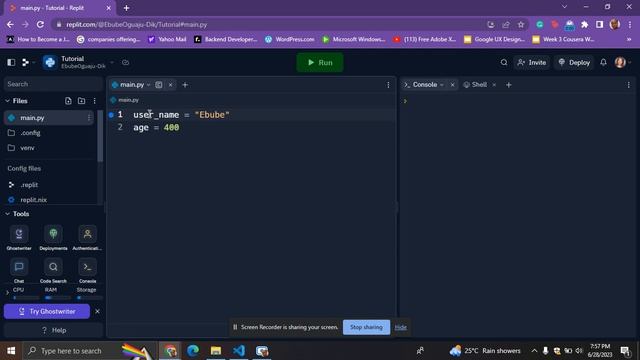Open the Tutorial repl Python icon

(50, 62)
